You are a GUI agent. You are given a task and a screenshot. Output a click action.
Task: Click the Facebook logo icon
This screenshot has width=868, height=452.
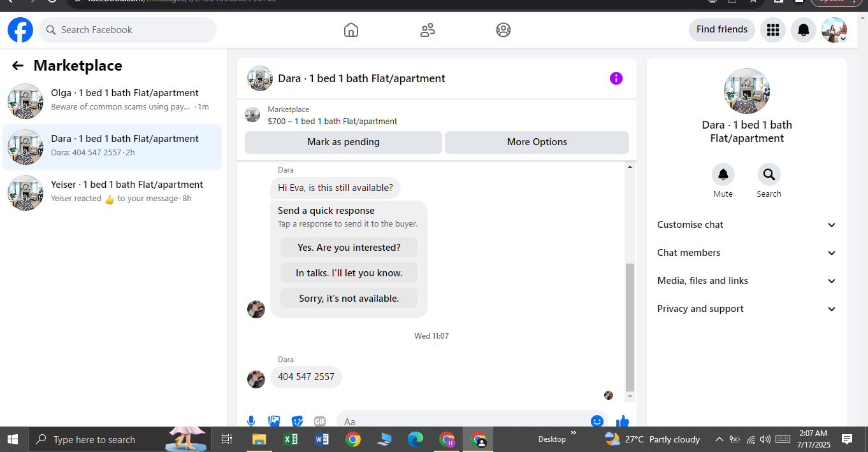[x=20, y=30]
